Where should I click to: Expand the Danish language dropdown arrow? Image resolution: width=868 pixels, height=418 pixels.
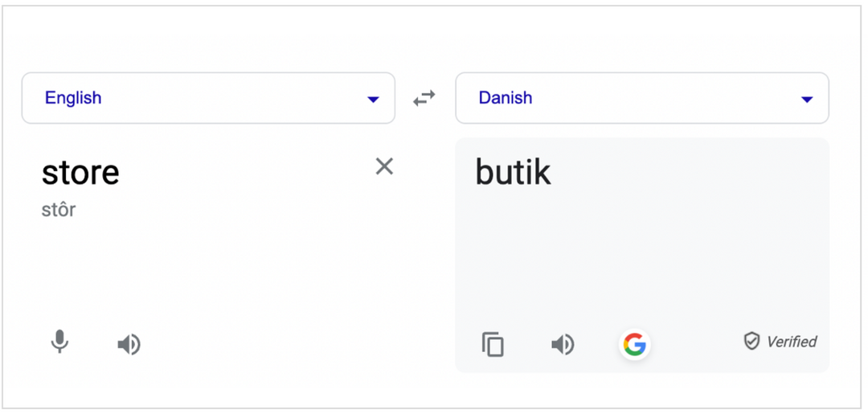807,99
